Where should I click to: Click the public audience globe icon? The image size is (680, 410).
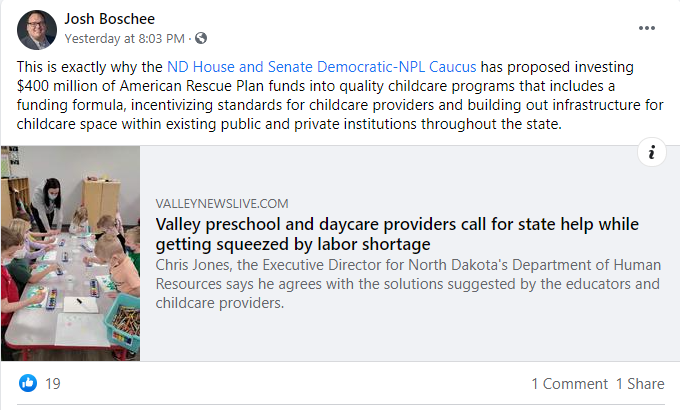[x=201, y=38]
